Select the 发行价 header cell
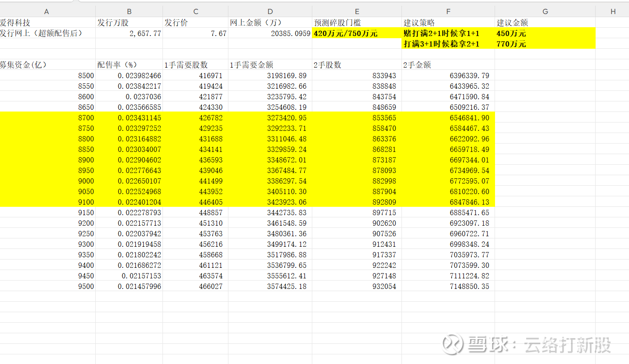Screen dimensions: 629x364 point(195,23)
